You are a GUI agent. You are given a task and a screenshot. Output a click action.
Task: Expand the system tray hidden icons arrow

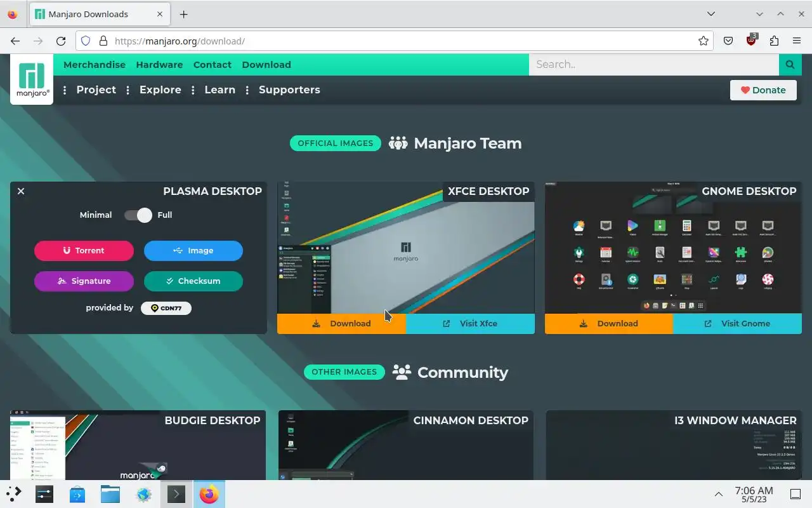719,494
